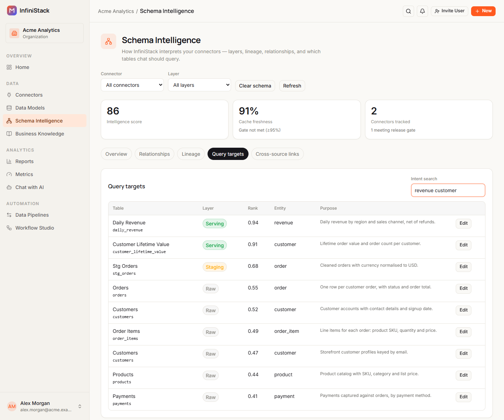Select the Query targets tab
Image resolution: width=504 pixels, height=420 pixels.
click(x=228, y=154)
